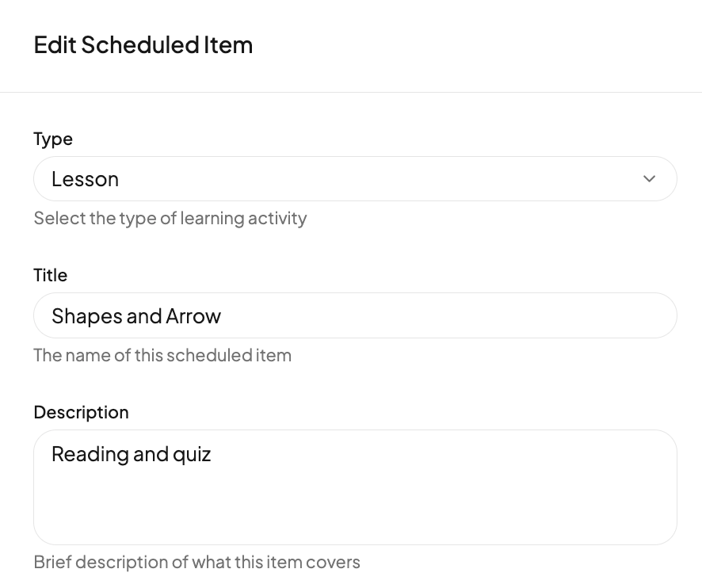Click the 'Edit Scheduled Item' heading
The image size is (702, 588).
click(x=143, y=45)
